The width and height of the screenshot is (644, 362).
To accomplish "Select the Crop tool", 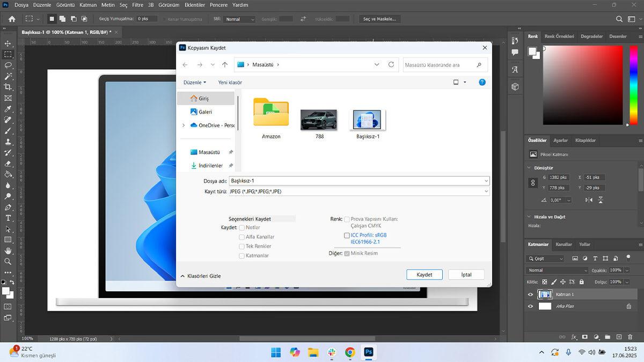I will click(x=8, y=87).
